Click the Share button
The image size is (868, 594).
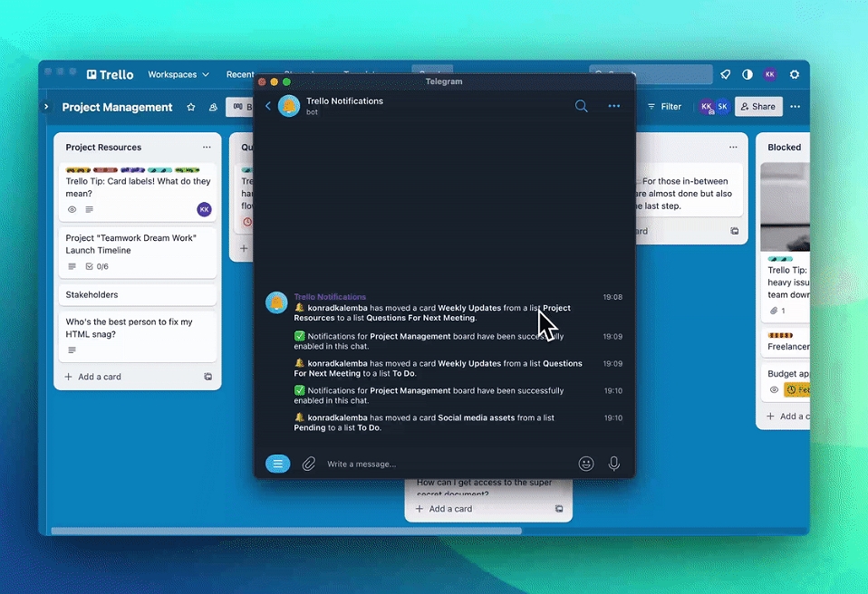(758, 107)
